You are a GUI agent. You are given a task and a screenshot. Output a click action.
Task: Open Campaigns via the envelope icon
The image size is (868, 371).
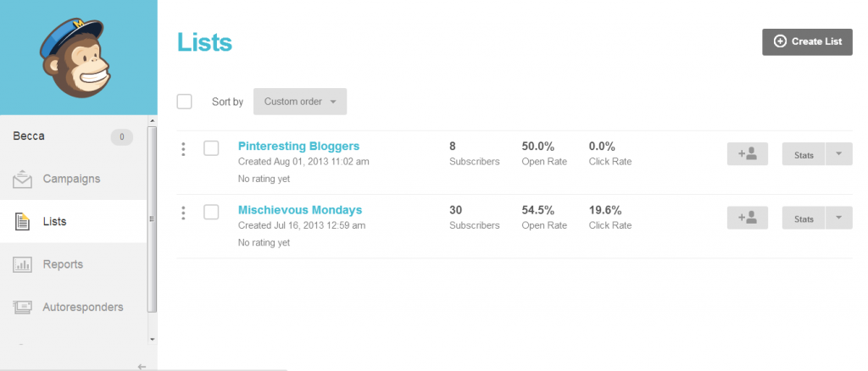pos(22,179)
